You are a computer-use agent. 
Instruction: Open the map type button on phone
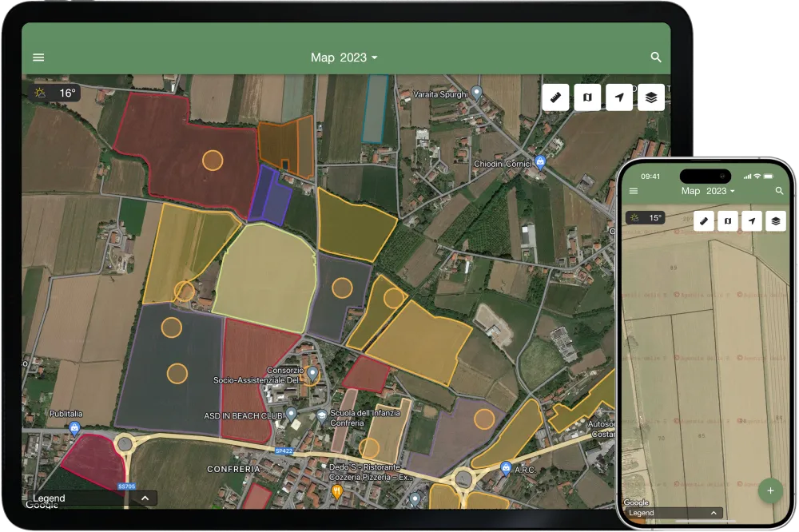[728, 221]
